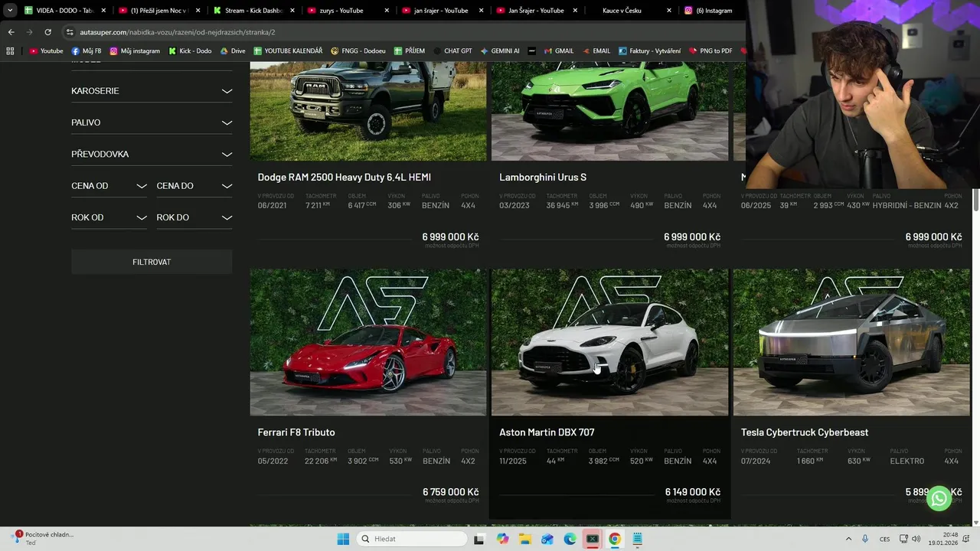Open the Aston Martin DBX 707 listing title
The image size is (980, 551).
pos(547,432)
